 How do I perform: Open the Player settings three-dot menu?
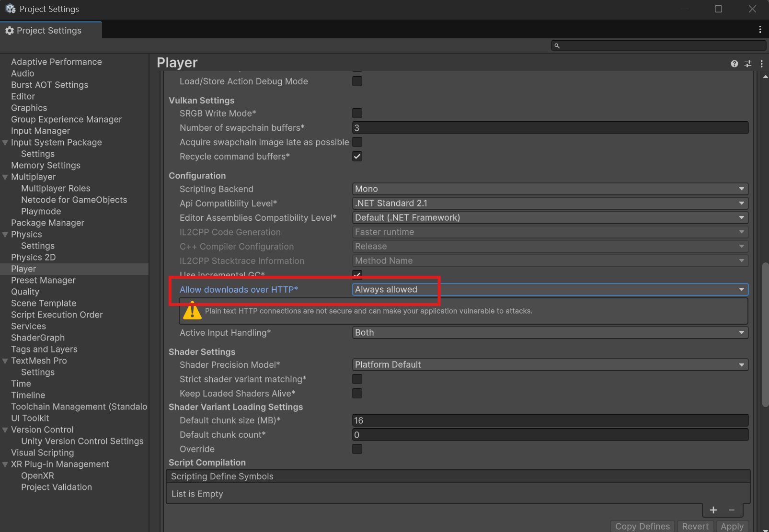tap(761, 64)
